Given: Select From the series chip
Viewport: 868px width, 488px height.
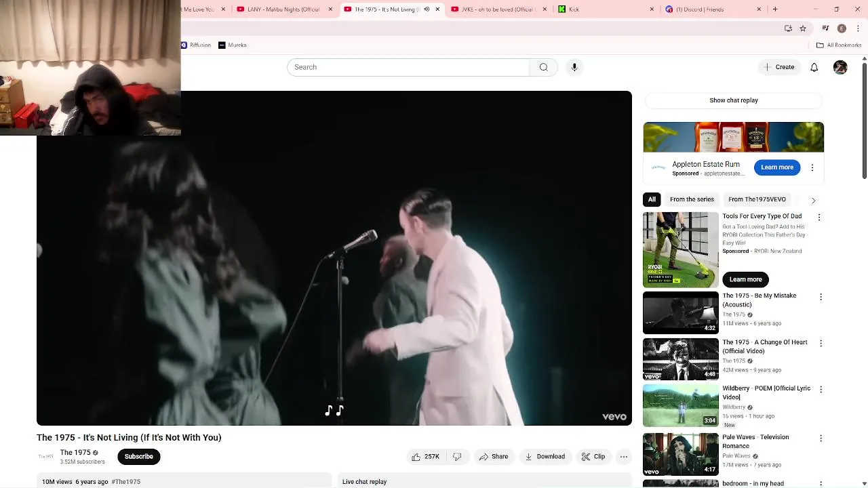Looking at the screenshot, I should click(692, 199).
